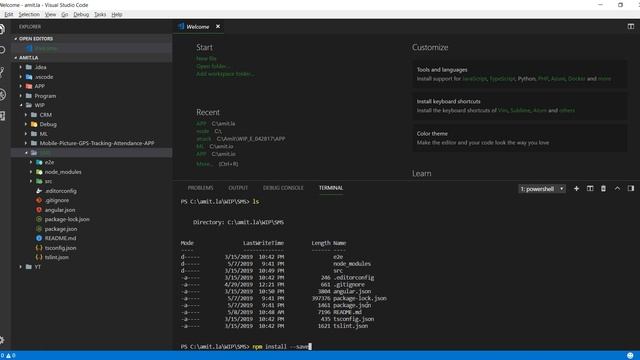The image size is (640, 360).
Task: Click errors and warnings count in status bar
Action: click(x=8, y=356)
